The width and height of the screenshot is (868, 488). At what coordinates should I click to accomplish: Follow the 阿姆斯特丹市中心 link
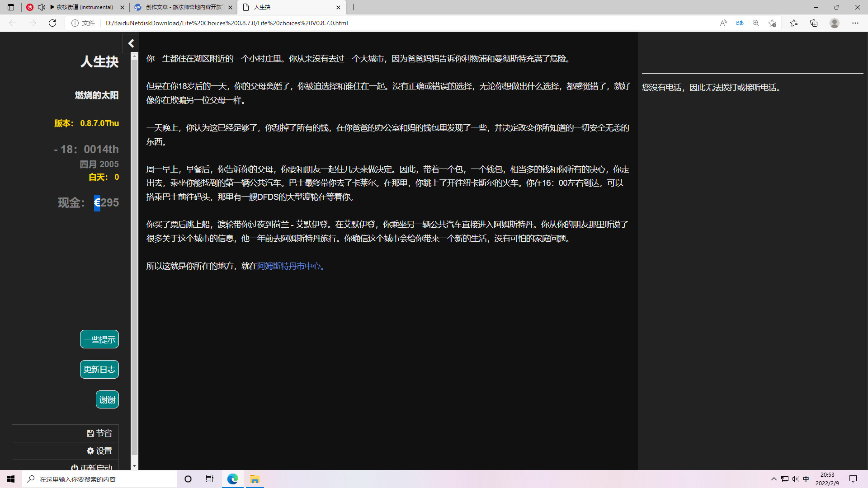point(289,266)
